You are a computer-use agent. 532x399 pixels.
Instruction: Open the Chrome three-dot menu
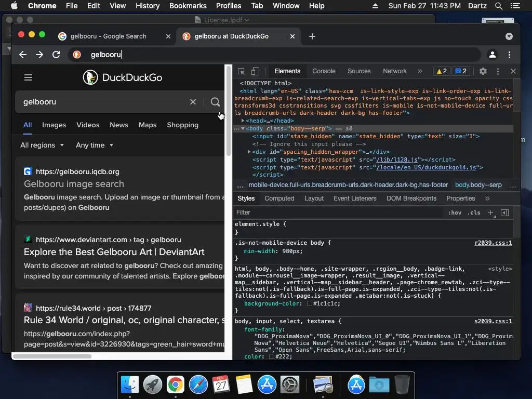pyautogui.click(x=509, y=55)
